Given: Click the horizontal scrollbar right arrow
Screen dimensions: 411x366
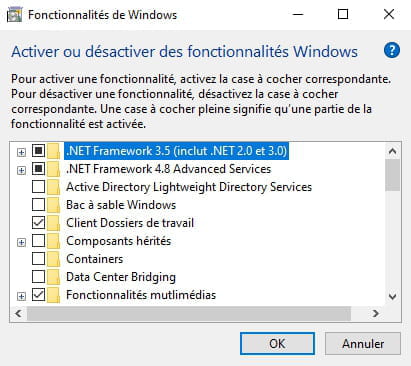Looking at the screenshot, I should [376, 314].
